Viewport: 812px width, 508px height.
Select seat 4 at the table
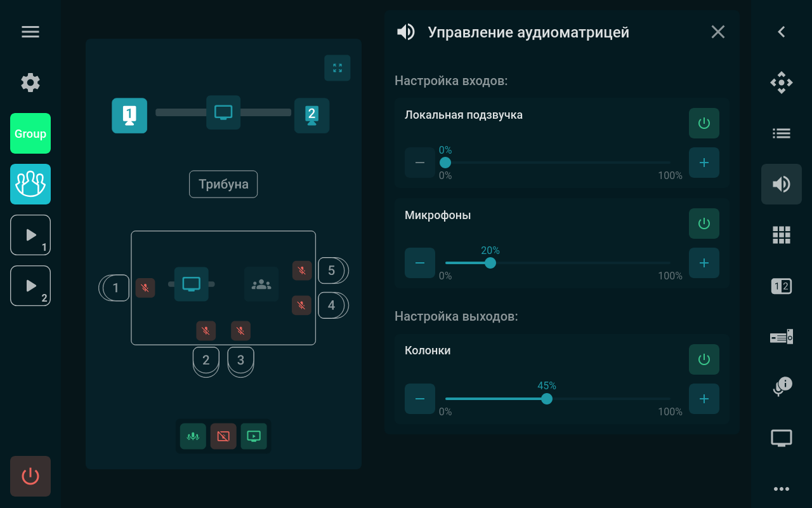(333, 305)
